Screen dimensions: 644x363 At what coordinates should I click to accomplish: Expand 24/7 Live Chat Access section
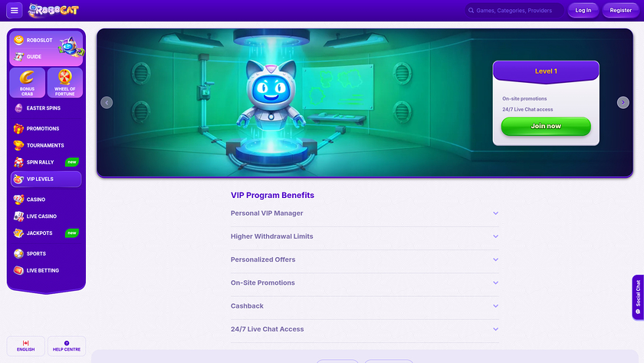[365, 329]
